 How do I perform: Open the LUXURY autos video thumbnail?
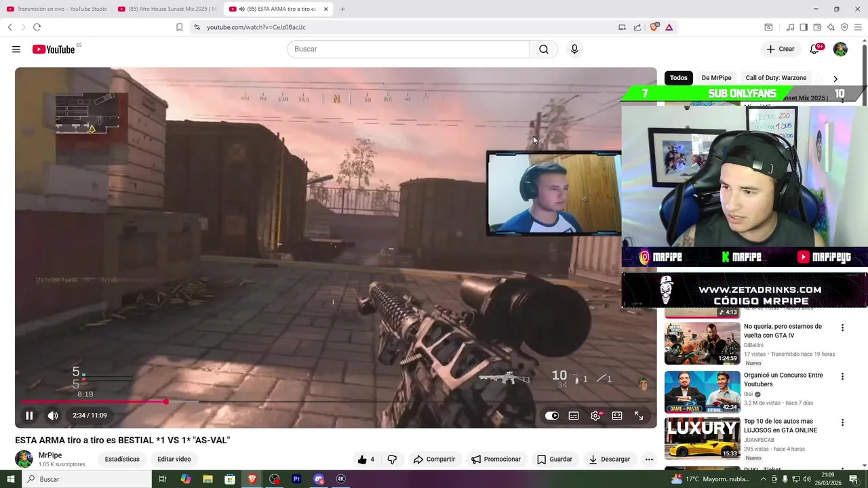[702, 439]
